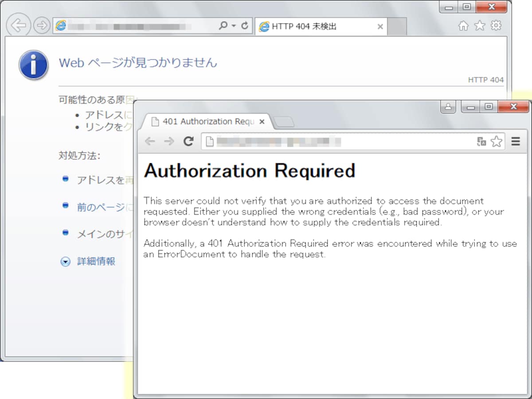Image resolution: width=532 pixels, height=399 pixels.
Task: Click the 対処方法: text in IE
Action: tap(79, 156)
